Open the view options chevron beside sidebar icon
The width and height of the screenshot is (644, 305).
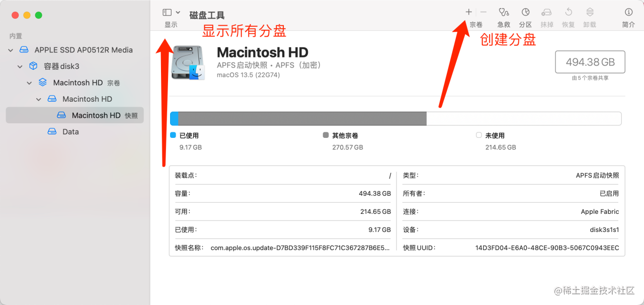click(178, 12)
